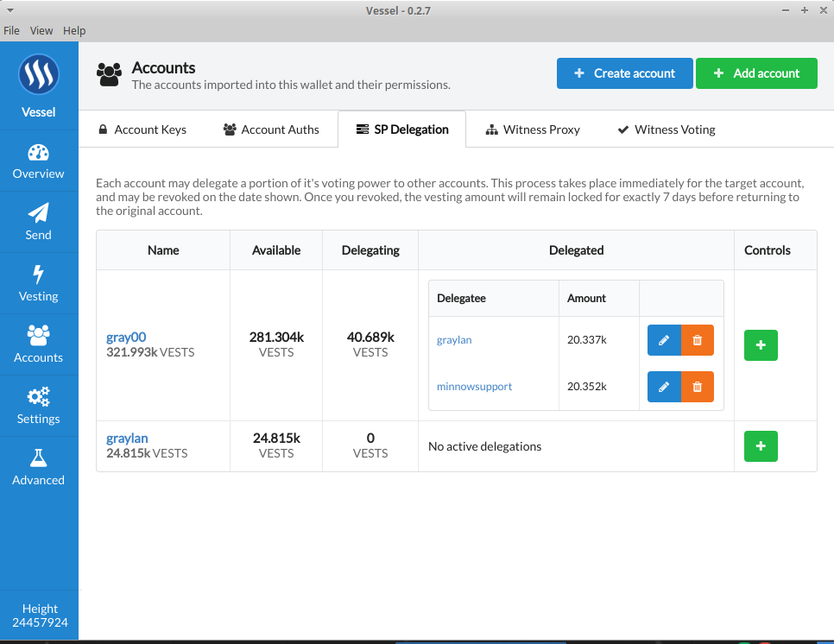
Task: Select the SP Delegation tab
Action: click(402, 129)
